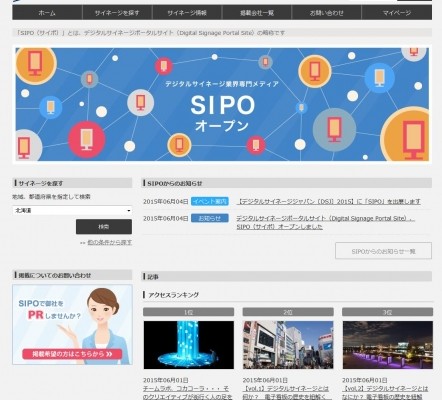Click the 2位 rank label
The width and height of the screenshot is (442, 400).
288,312
